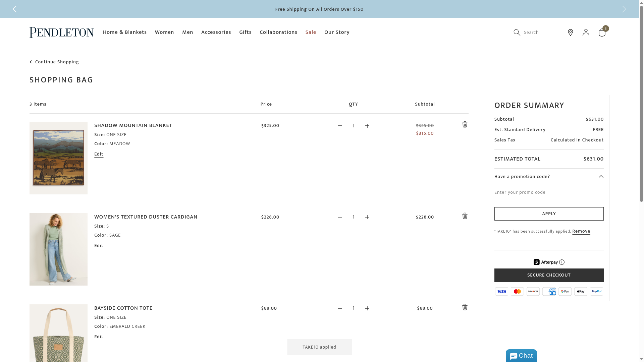The height and width of the screenshot is (362, 644).
Task: Open the shopping bag icon in header
Action: pyautogui.click(x=602, y=33)
